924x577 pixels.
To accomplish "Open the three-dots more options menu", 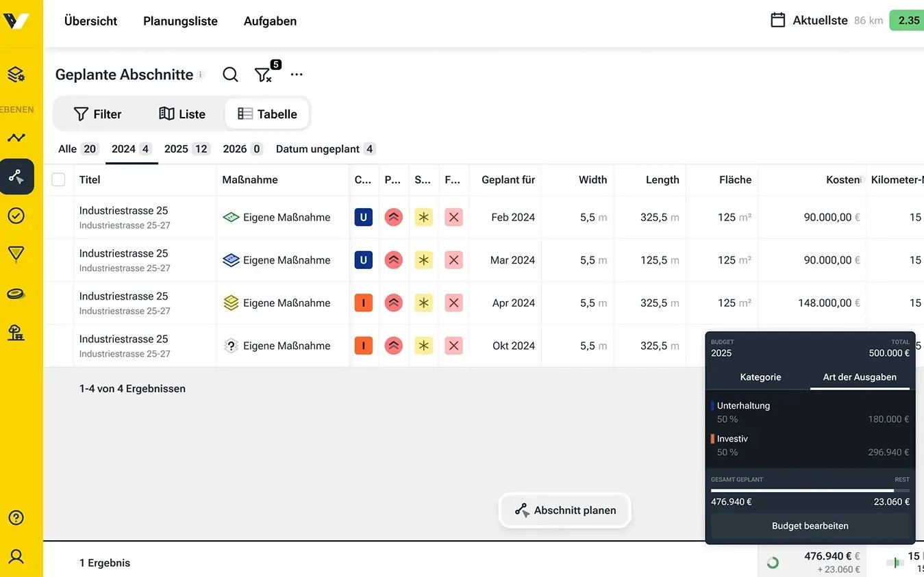I will [x=297, y=75].
